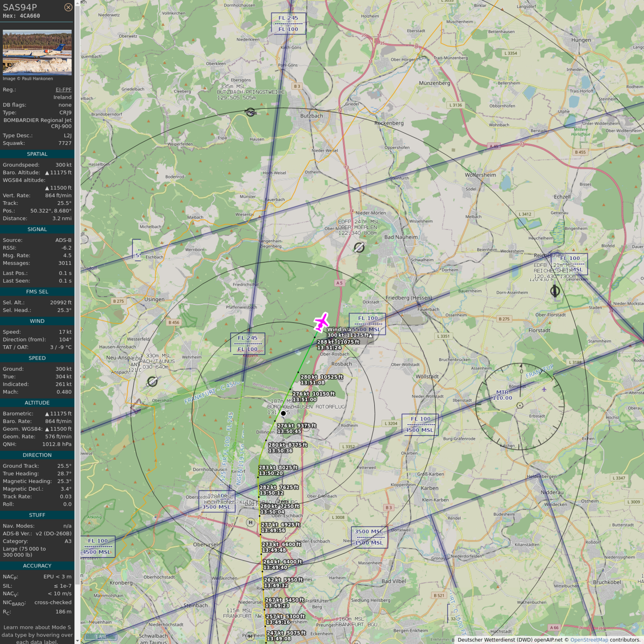Open the EI-FPF registration link
644x644 pixels.
(63, 89)
